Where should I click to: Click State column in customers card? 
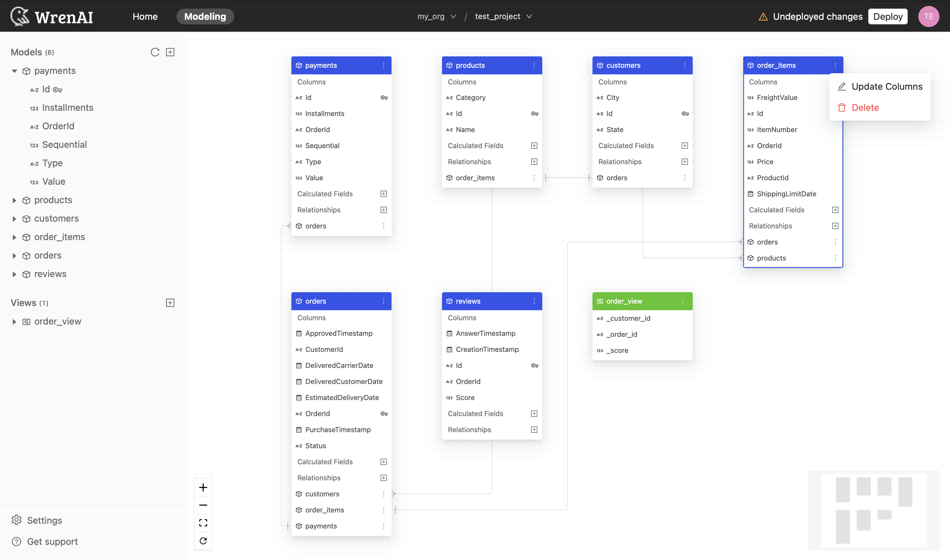pyautogui.click(x=642, y=129)
